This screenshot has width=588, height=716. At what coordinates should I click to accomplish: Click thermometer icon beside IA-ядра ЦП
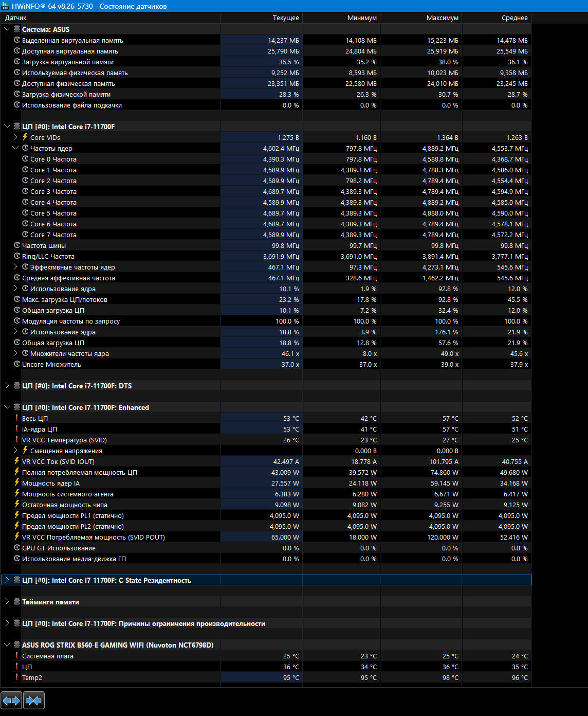[17, 429]
